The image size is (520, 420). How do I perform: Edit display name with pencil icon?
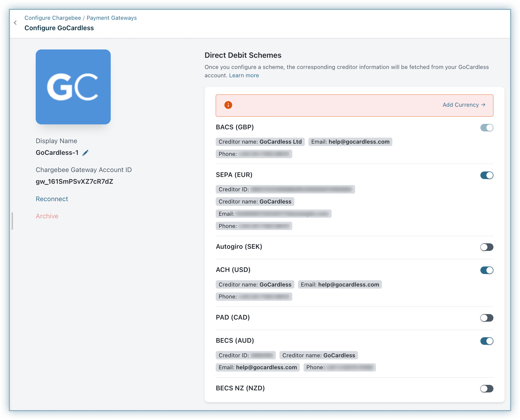tap(85, 153)
